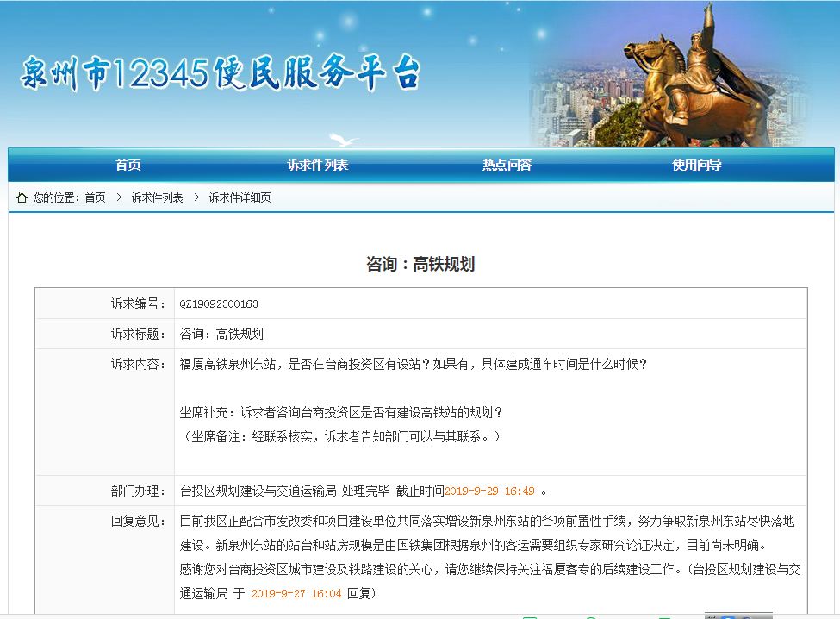Click the question line starting 福厦高铁泉州东站

click(413, 364)
